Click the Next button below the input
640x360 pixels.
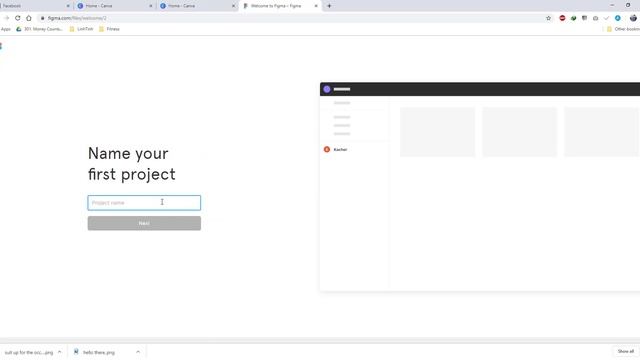click(x=144, y=223)
